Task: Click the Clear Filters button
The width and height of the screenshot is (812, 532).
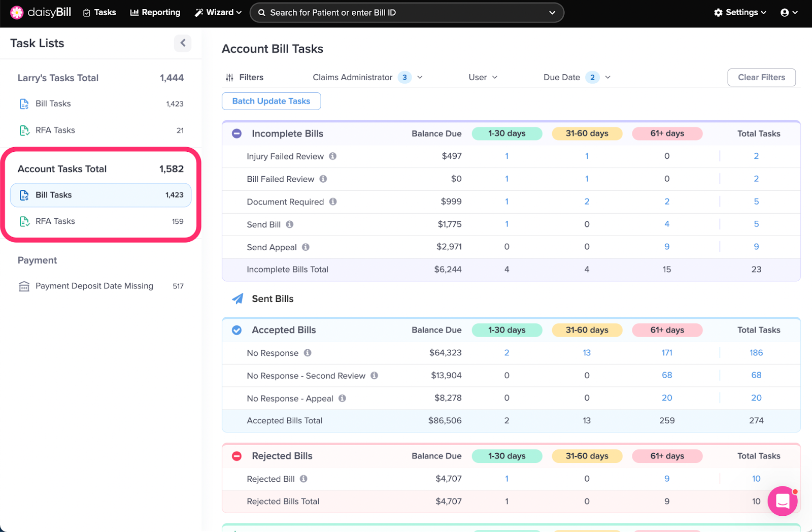Action: point(761,78)
